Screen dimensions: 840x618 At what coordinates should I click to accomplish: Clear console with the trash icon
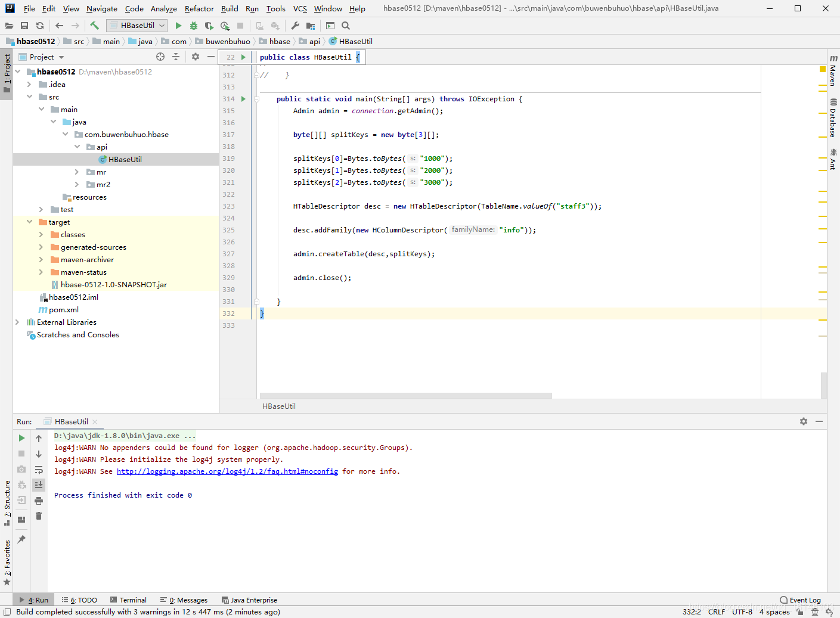pos(39,516)
